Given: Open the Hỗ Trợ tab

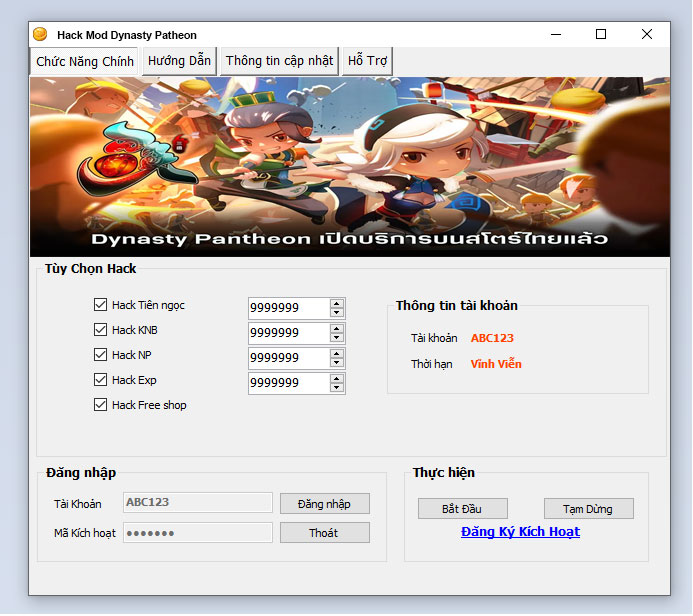Looking at the screenshot, I should (367, 61).
